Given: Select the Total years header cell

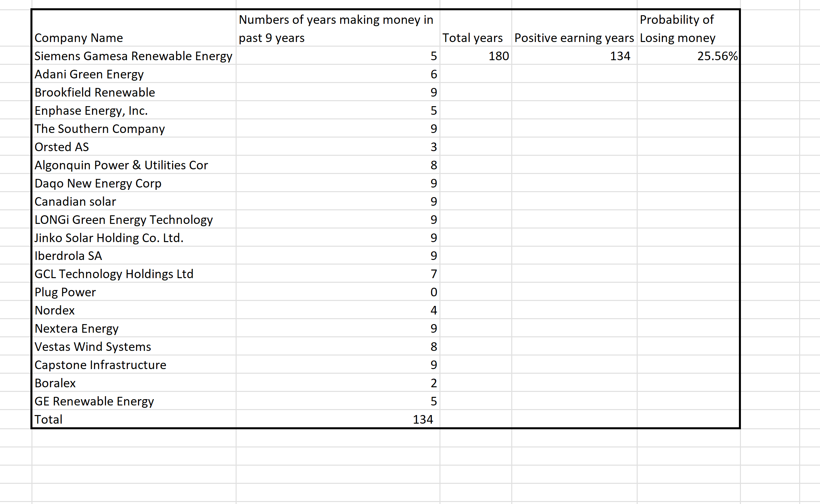Looking at the screenshot, I should pos(476,28).
